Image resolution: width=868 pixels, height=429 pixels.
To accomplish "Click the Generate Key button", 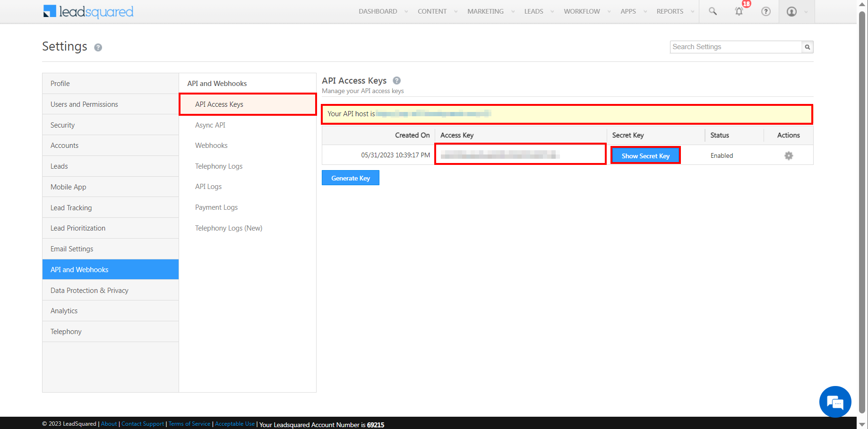I will pyautogui.click(x=351, y=178).
